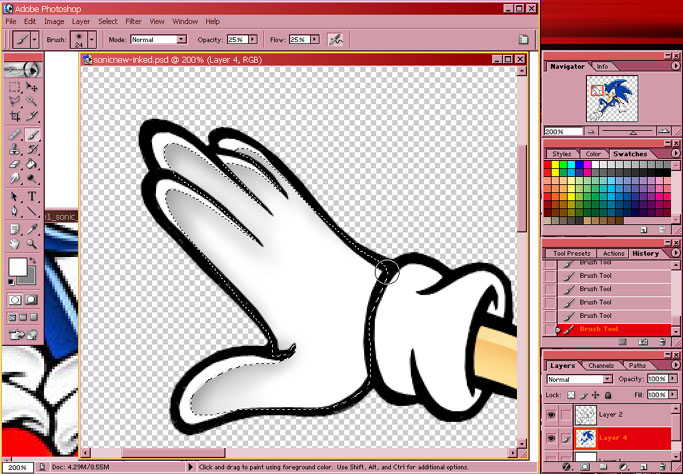
Task: Select the Brush tool in toolbox
Action: coord(31,135)
